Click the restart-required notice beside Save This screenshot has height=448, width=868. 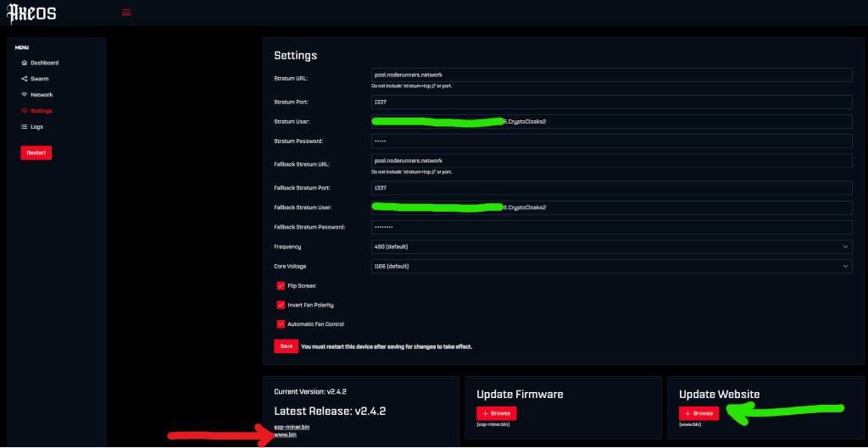(387, 347)
